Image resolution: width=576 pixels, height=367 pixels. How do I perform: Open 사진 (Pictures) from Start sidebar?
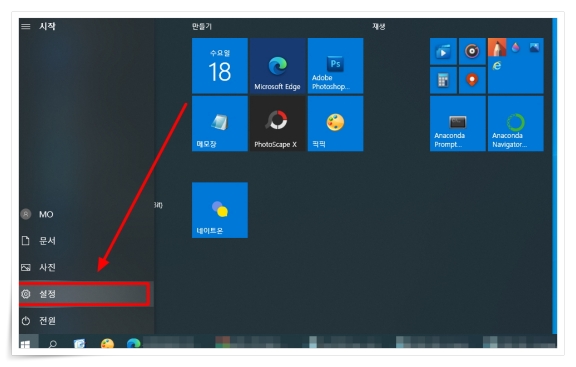(86, 267)
